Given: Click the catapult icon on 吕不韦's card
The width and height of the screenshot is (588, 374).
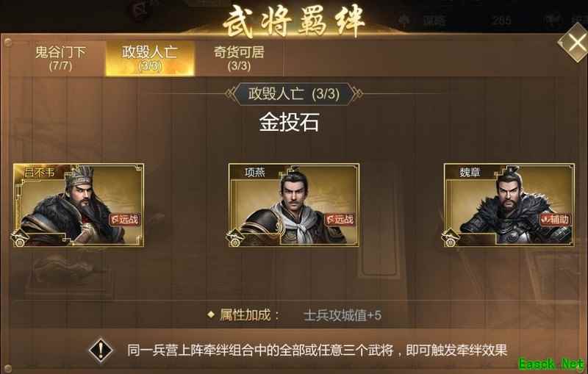Looking at the screenshot, I should click(20, 238).
